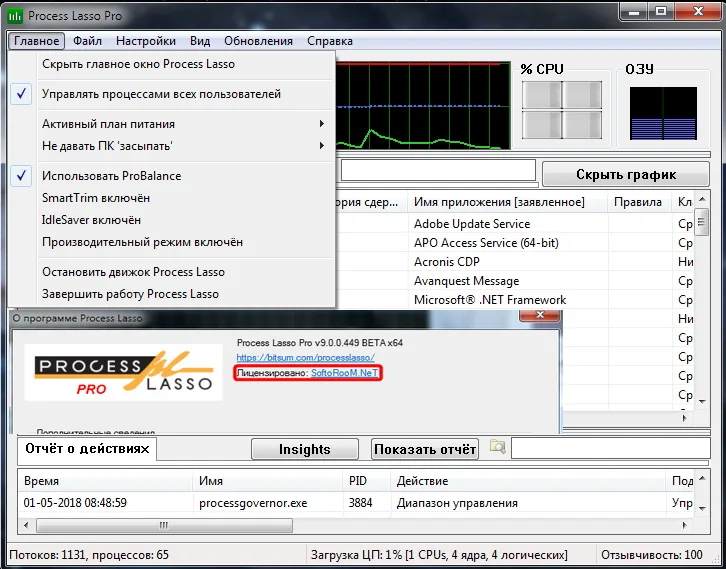The image size is (726, 569).
Task: Click process list scroll down arrow
Action: pos(702,401)
